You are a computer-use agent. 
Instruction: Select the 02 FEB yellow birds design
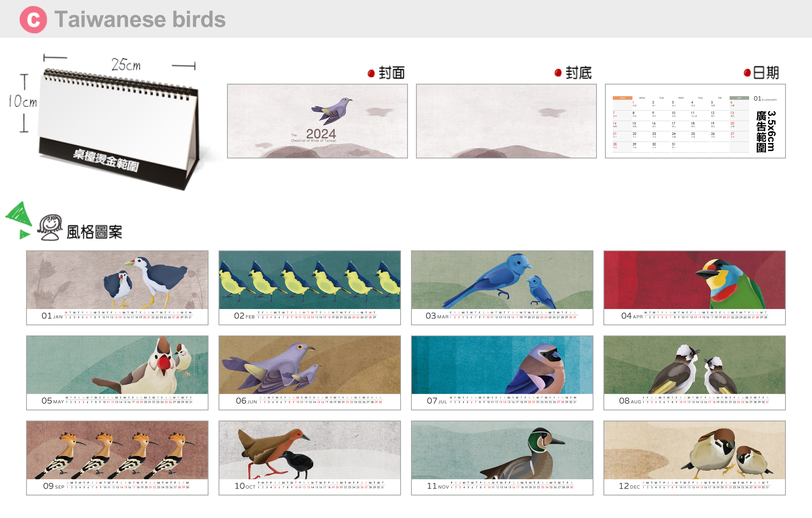tap(309, 288)
